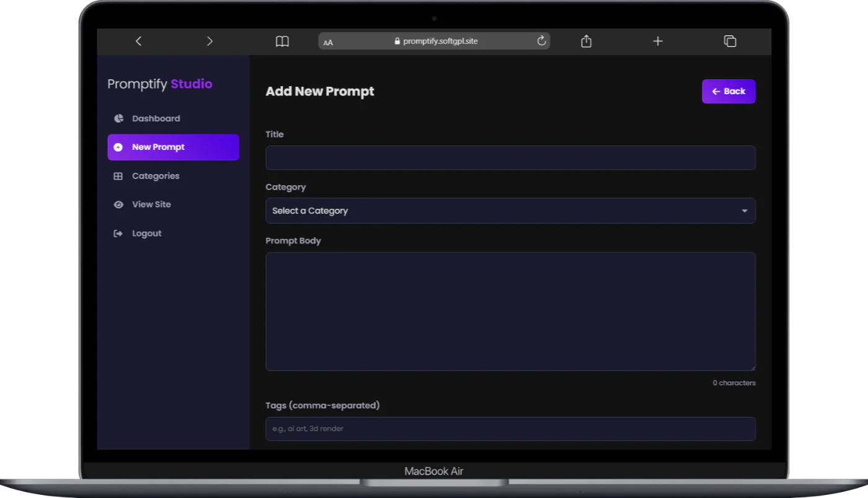Click the Promptify Studio logo text
868x498 pixels.
point(160,84)
